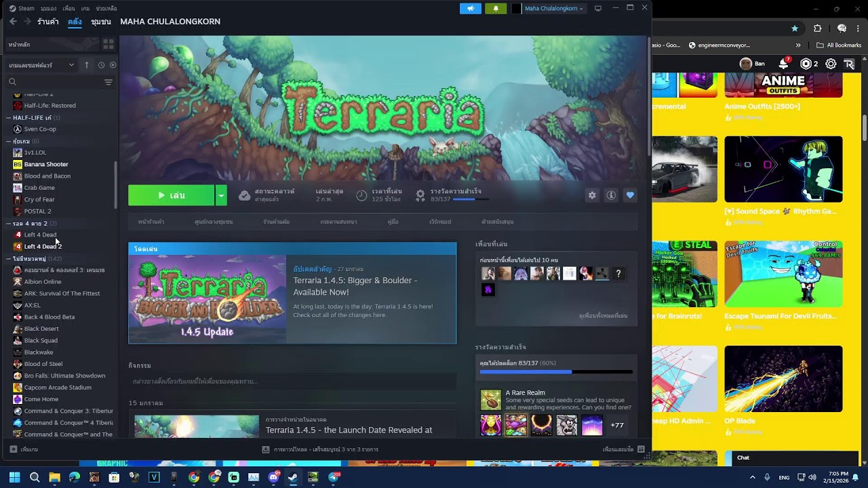Select Banana Shooter in library list

(46, 164)
